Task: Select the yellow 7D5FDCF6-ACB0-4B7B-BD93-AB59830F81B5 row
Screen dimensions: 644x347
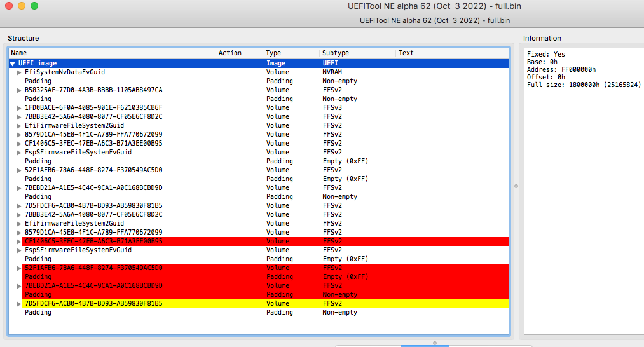Action: pos(265,304)
